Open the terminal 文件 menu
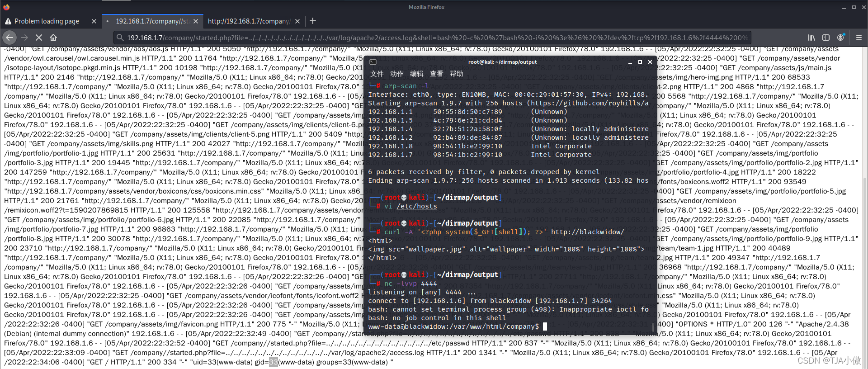868x369 pixels. [377, 74]
